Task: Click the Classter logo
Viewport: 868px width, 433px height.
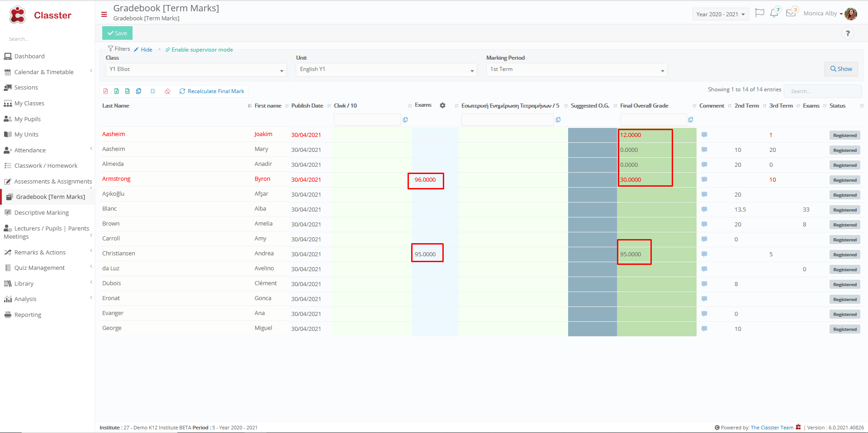Action: (x=40, y=15)
